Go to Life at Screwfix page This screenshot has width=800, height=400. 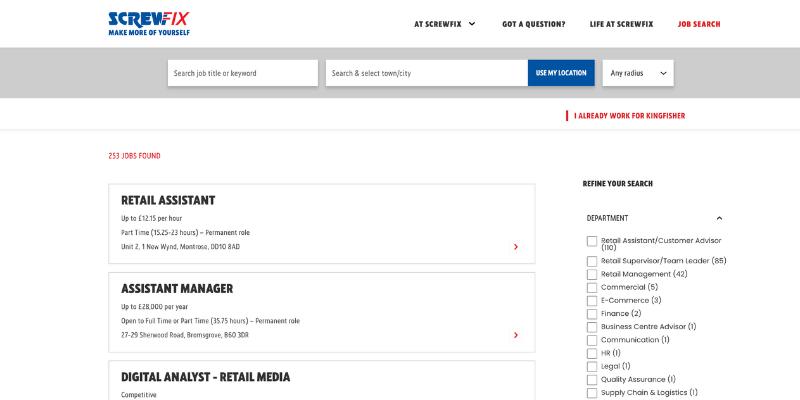point(621,24)
